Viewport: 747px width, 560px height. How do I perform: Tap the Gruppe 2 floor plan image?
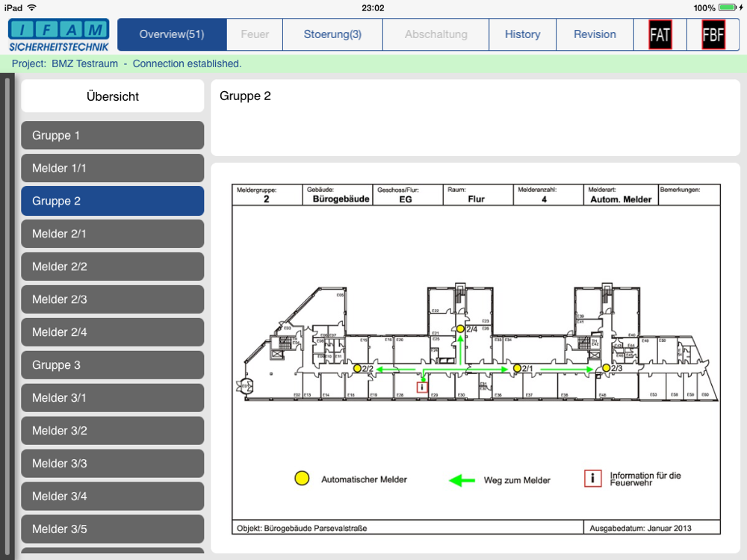[476, 358]
